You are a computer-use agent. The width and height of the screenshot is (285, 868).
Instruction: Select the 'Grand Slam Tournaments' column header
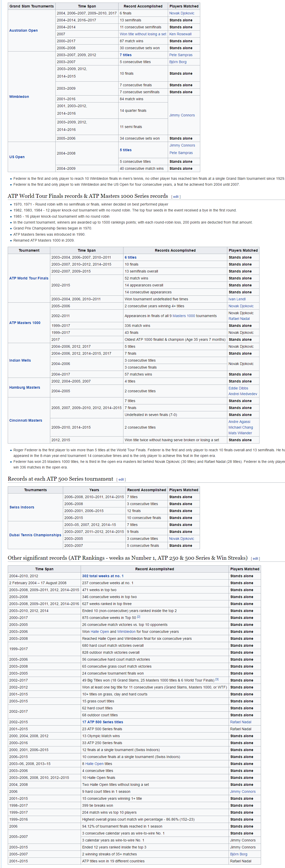point(31,6)
